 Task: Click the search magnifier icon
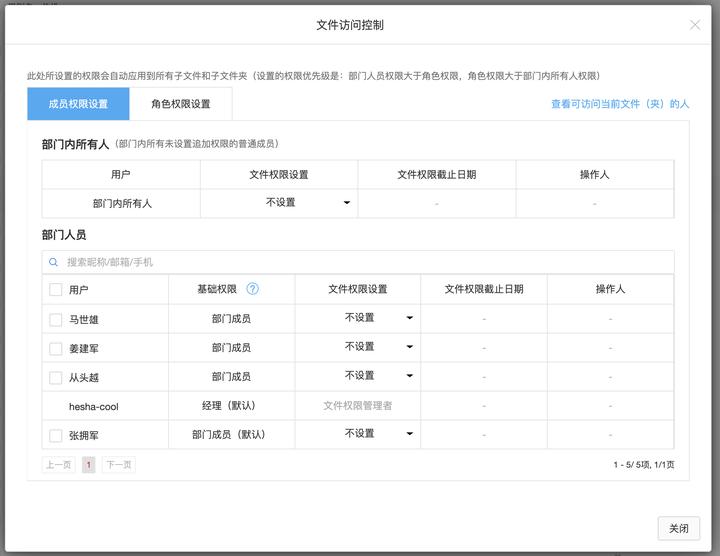[54, 262]
